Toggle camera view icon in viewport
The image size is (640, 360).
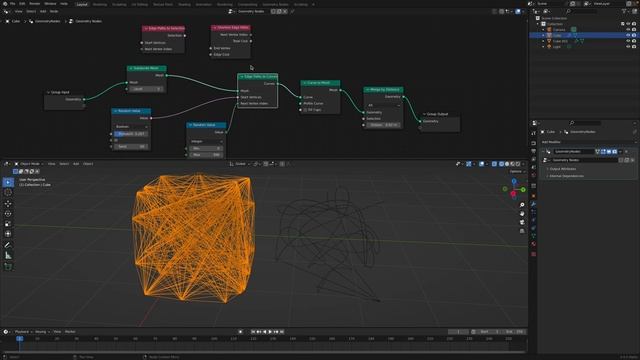click(522, 222)
